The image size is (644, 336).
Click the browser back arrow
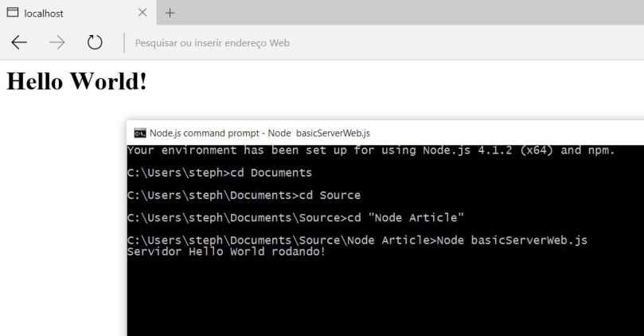click(19, 43)
